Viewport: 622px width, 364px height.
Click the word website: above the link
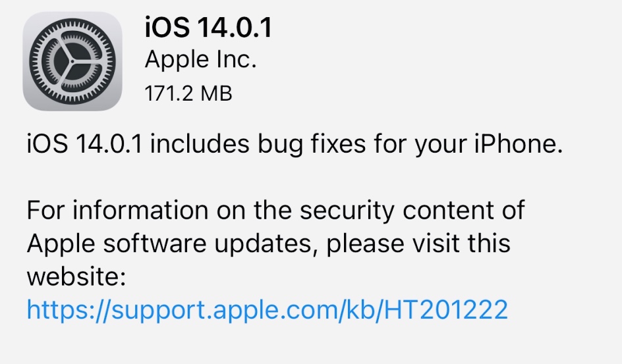coord(76,276)
